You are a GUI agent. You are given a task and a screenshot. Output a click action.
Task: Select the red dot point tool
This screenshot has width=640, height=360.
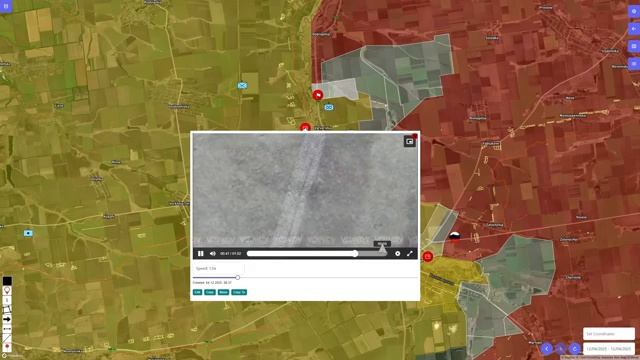7,347
